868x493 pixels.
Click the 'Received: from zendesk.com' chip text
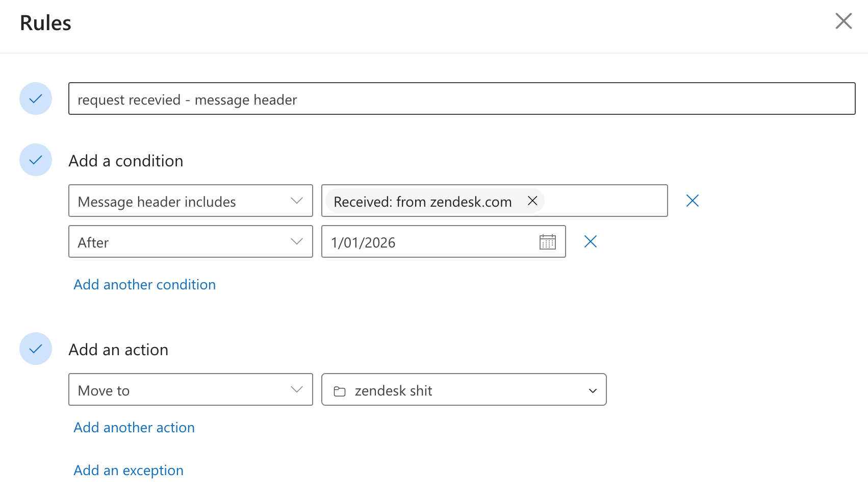coord(422,202)
